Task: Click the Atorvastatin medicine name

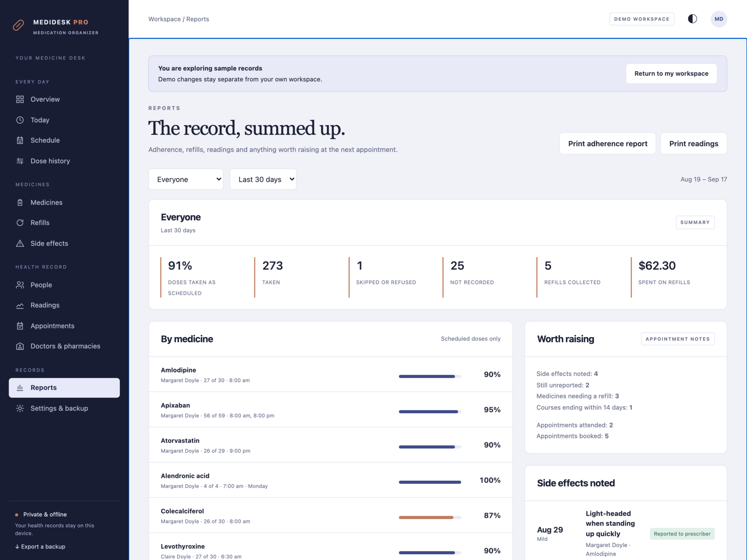Action: [x=180, y=441]
